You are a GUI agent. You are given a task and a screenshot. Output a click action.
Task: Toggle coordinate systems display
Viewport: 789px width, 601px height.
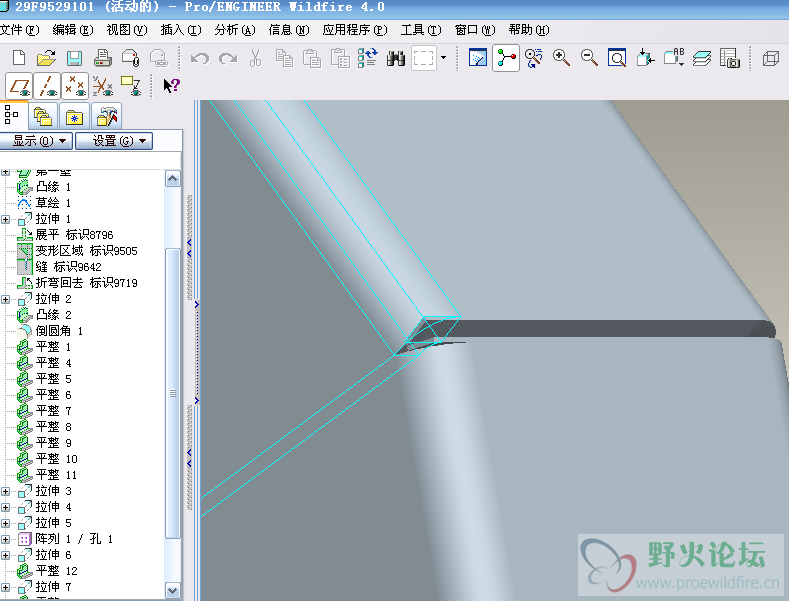click(x=103, y=86)
